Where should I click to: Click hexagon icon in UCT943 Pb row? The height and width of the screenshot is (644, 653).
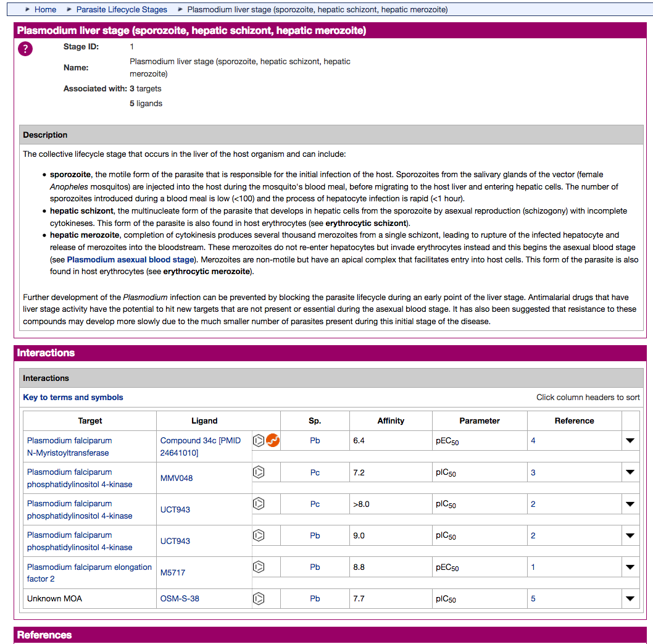(x=259, y=535)
